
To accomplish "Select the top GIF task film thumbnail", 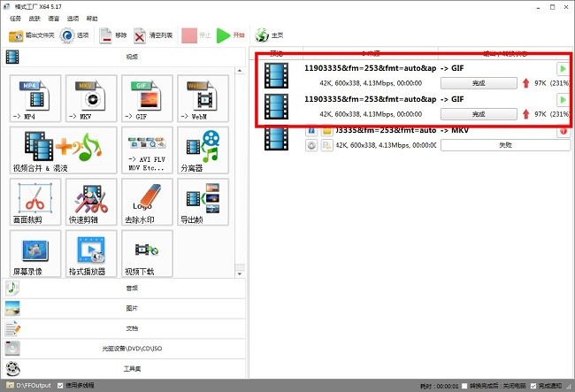I will 276,75.
